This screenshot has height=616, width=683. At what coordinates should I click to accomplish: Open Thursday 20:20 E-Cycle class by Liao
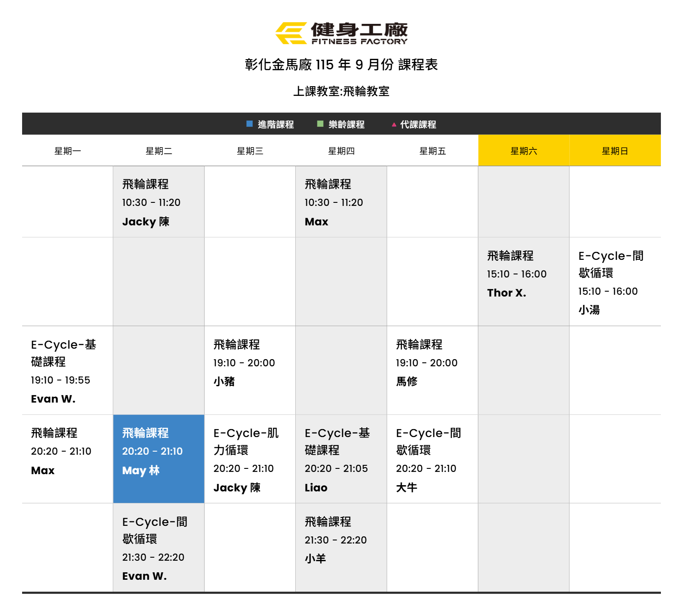coord(341,459)
